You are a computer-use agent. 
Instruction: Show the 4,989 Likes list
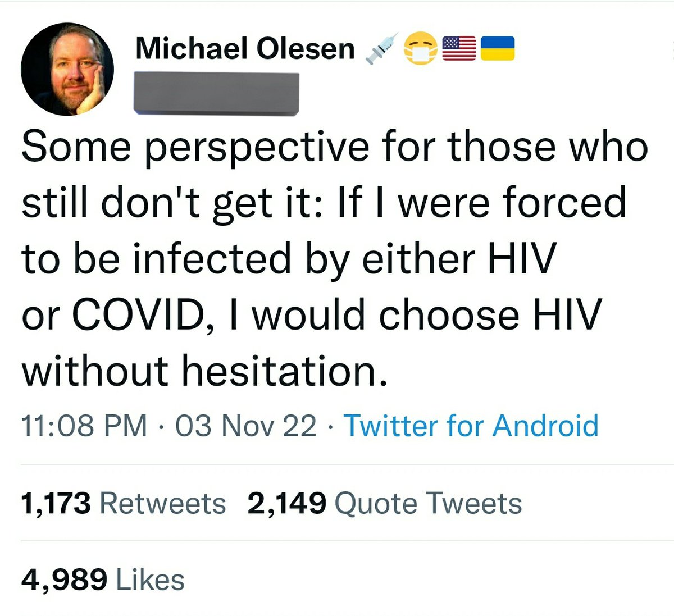point(103,580)
